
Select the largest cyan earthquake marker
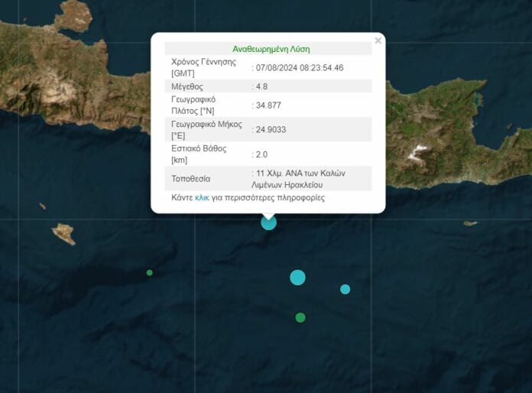(x=297, y=278)
